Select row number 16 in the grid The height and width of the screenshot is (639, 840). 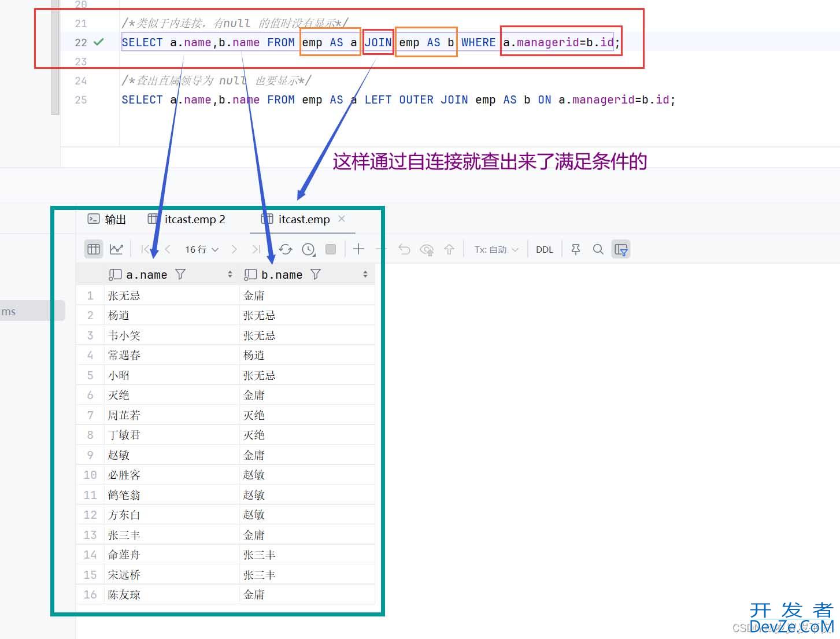90,594
